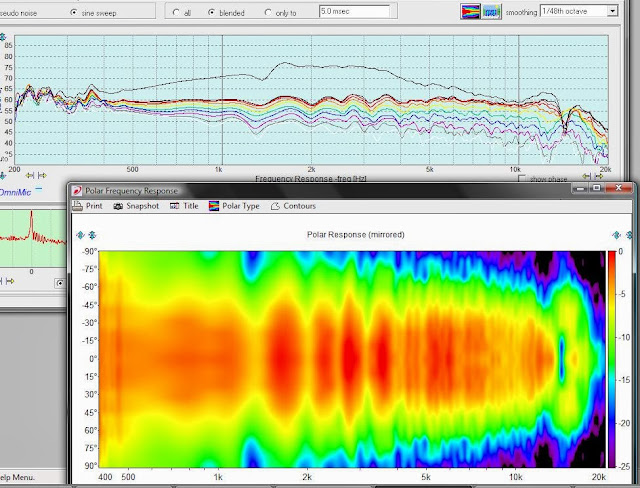Click the first blue arrow icon above polar plot left
The width and height of the screenshot is (640, 488).
coord(80,235)
